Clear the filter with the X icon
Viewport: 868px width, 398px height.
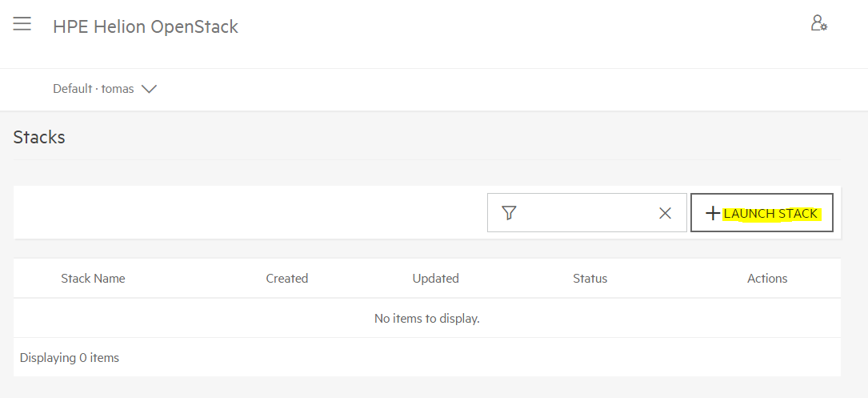pos(665,213)
